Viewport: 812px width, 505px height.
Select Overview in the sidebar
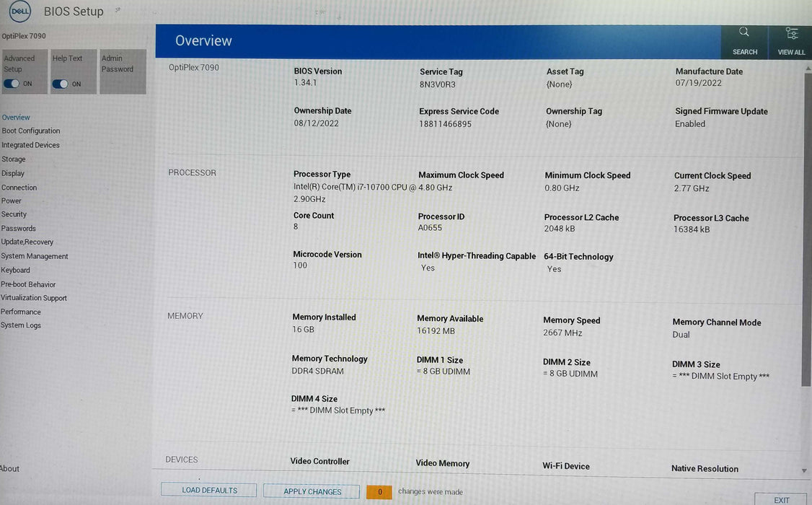[x=16, y=117]
